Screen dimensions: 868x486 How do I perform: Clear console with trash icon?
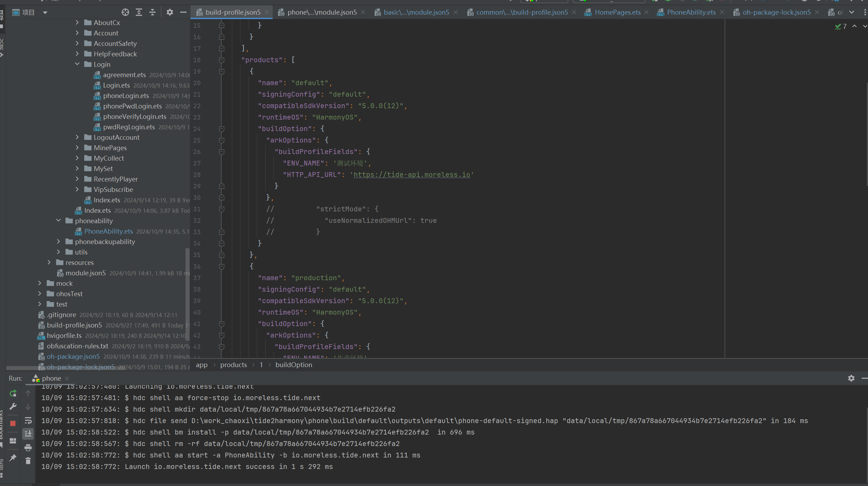coord(28,461)
